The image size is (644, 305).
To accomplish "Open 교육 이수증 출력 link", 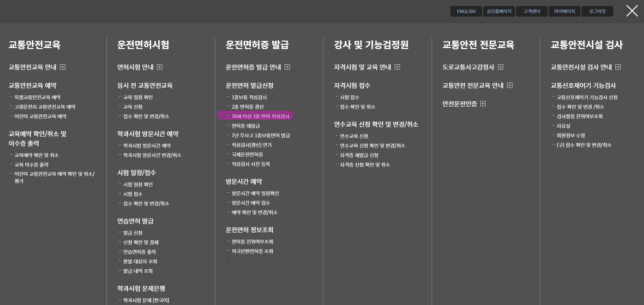I will click(31, 165).
